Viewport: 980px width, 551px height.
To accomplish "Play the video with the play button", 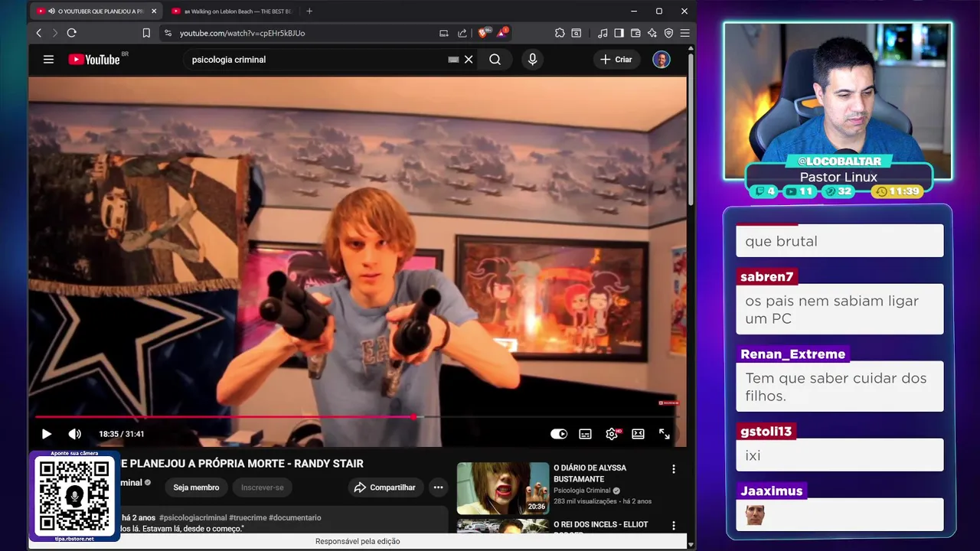I will point(46,434).
